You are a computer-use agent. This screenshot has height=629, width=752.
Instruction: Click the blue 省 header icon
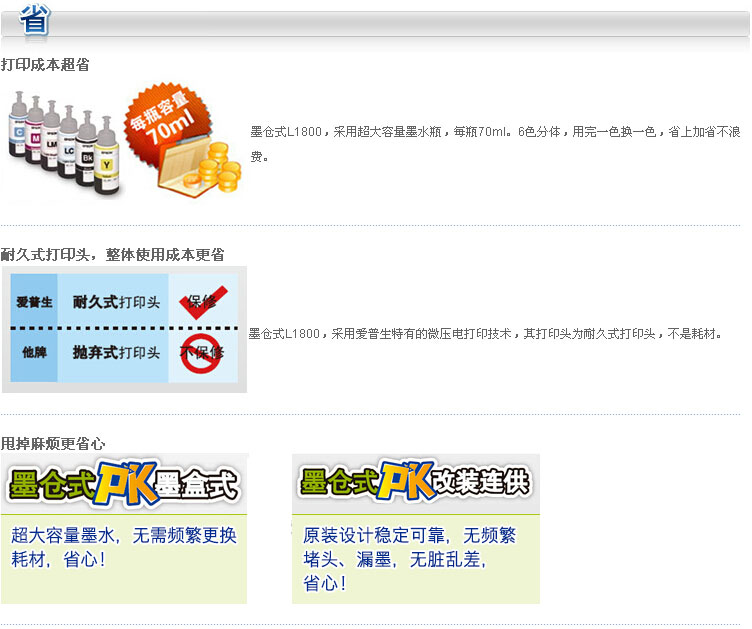pyautogui.click(x=35, y=20)
